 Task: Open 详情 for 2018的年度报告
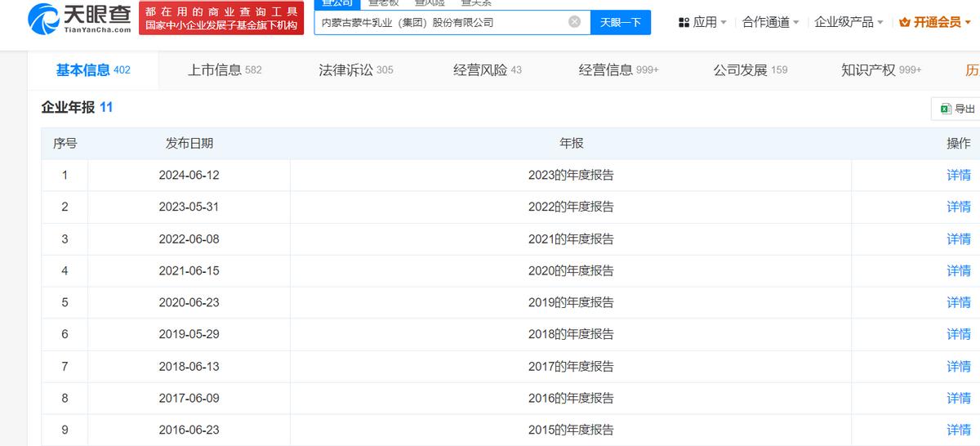pos(959,334)
